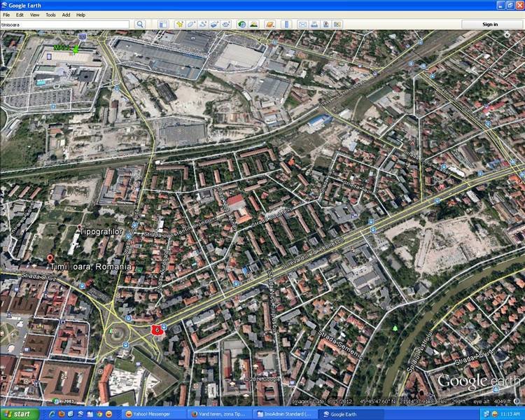Toggle historical imagery clock

[242, 24]
